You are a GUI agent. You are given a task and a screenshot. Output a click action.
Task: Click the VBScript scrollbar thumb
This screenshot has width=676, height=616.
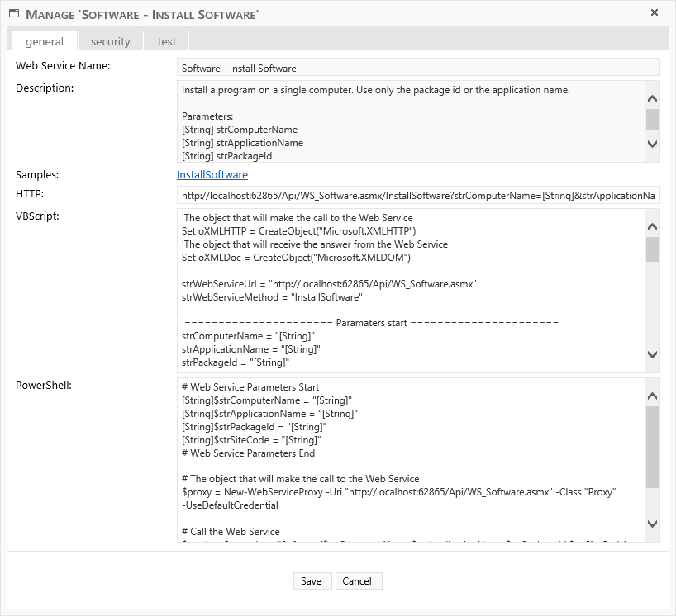pos(652,249)
